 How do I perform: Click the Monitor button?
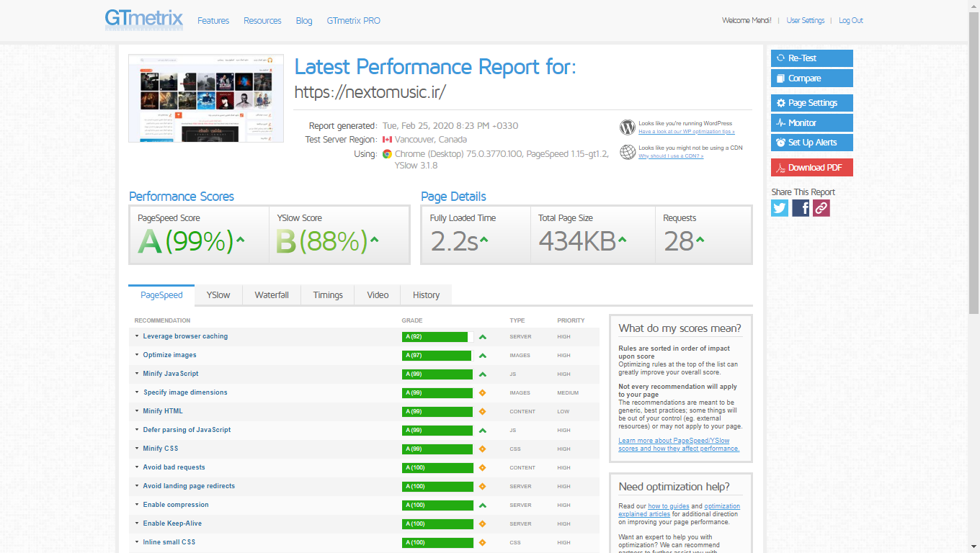coord(812,123)
